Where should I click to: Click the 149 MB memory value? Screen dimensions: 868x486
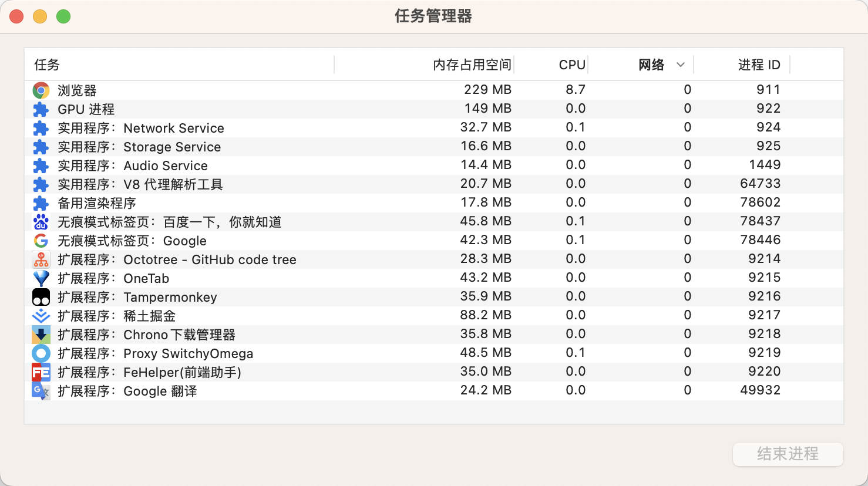point(487,109)
